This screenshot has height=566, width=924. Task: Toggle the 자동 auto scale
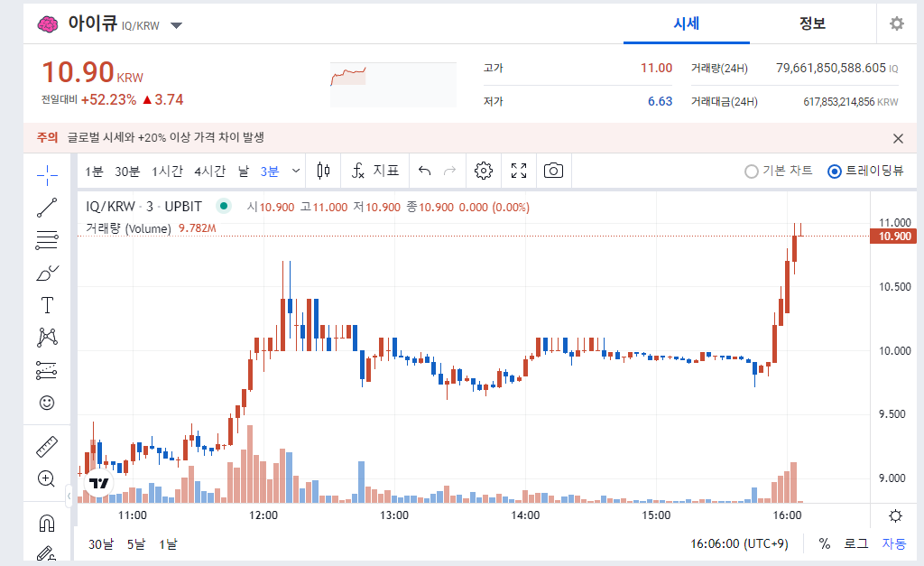894,543
